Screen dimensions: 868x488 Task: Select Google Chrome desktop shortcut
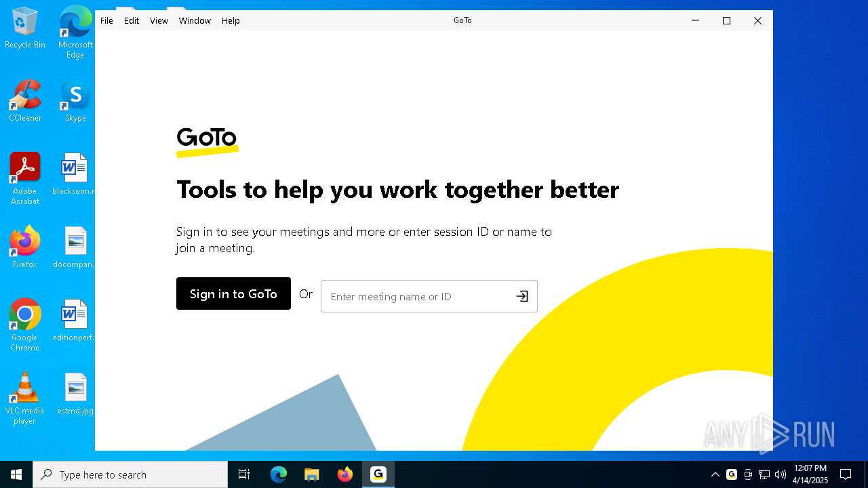25,325
